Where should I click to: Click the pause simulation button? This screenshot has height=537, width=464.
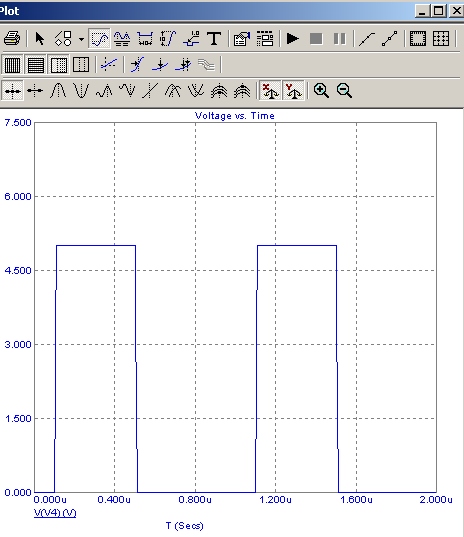pyautogui.click(x=339, y=38)
